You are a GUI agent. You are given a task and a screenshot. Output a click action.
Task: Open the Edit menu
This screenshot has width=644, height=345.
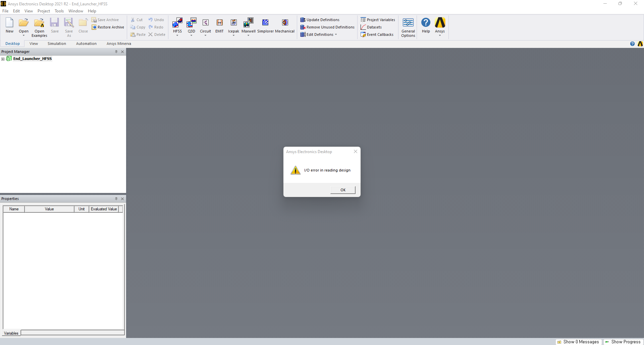point(16,11)
